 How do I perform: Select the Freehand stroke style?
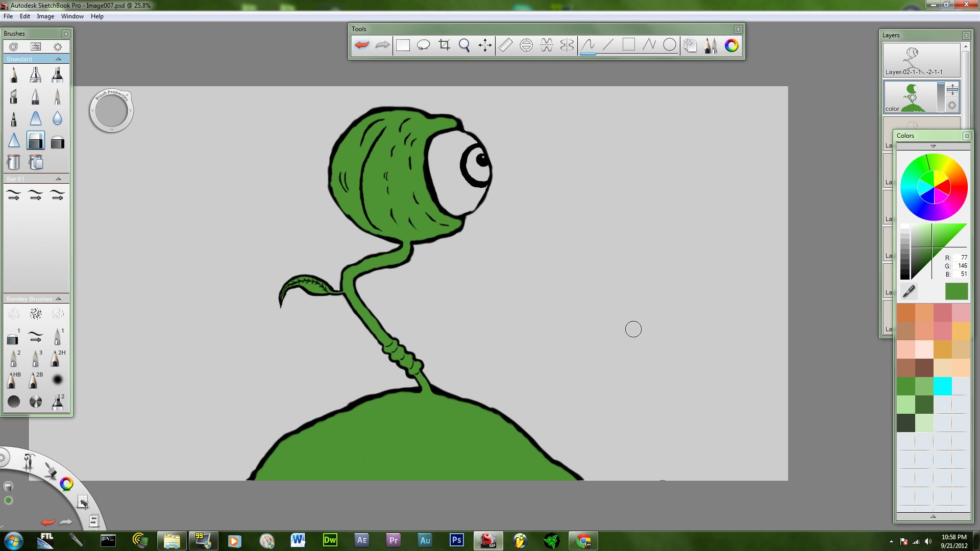point(588,45)
